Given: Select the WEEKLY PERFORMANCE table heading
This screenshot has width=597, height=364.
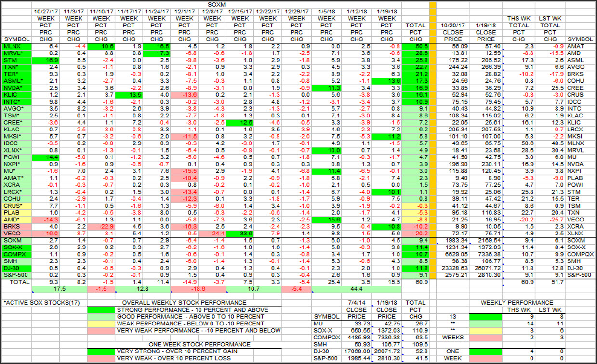Looking at the screenshot, I should pyautogui.click(x=517, y=303).
